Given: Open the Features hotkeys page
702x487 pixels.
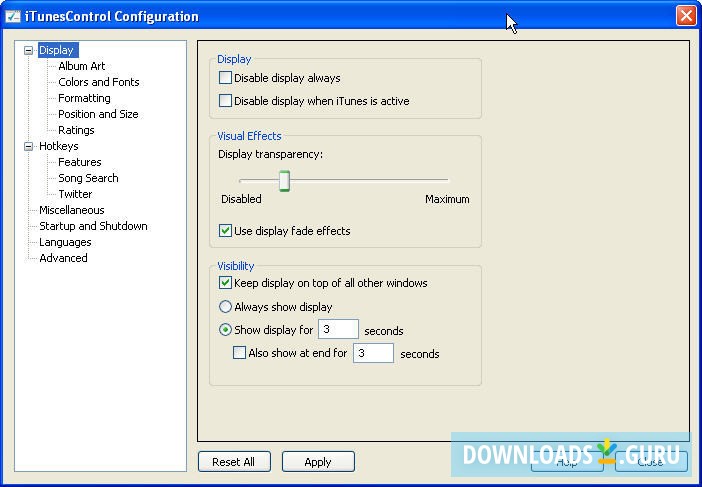Looking at the screenshot, I should pos(80,162).
